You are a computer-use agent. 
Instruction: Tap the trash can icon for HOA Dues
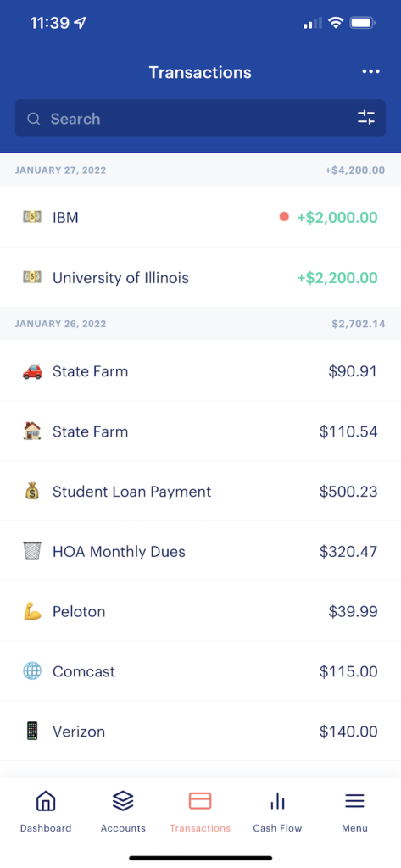click(32, 551)
